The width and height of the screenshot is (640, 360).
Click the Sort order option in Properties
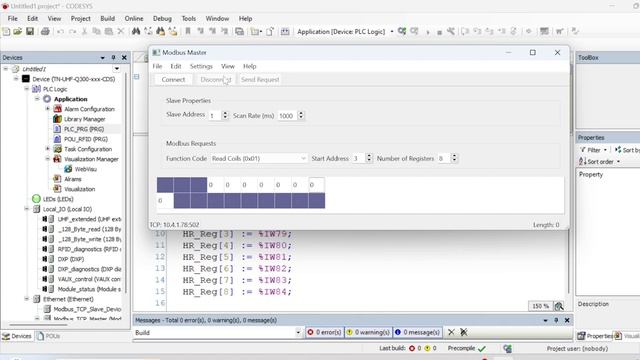(599, 162)
